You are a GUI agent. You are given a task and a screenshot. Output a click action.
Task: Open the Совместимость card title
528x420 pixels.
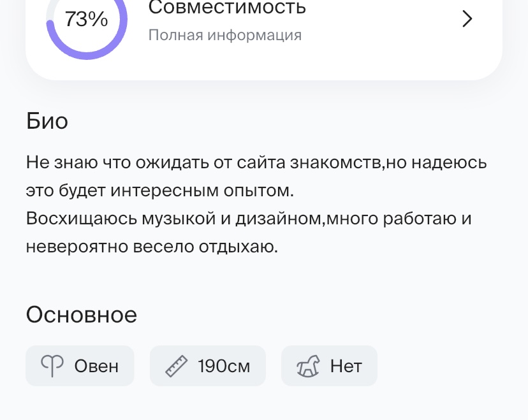[x=227, y=8]
